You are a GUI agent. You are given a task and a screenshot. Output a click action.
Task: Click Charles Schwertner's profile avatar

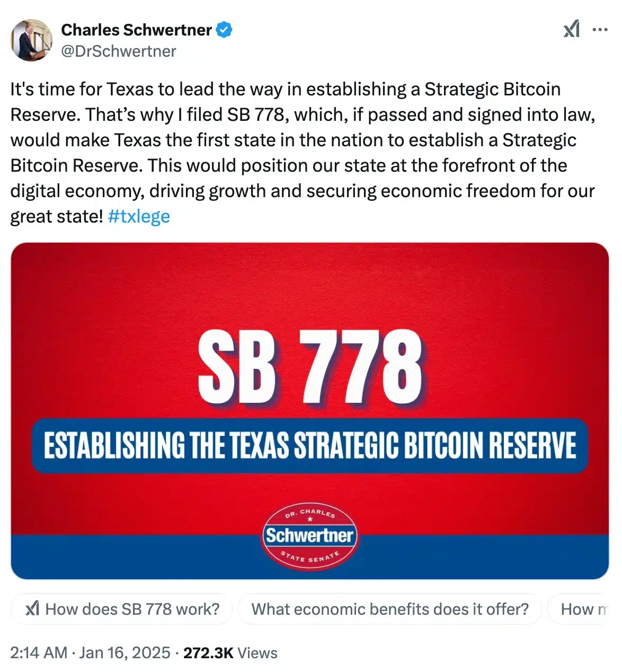32,40
